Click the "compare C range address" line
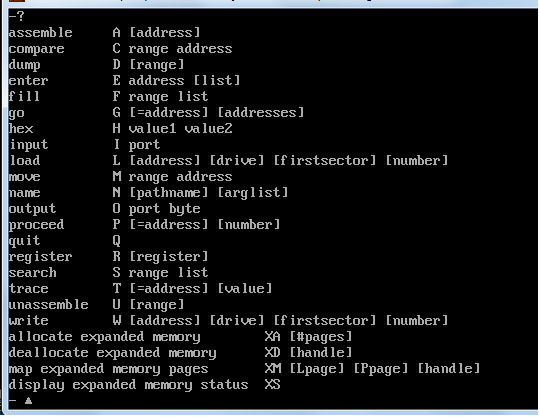The height and width of the screenshot is (417, 540). (x=120, y=49)
